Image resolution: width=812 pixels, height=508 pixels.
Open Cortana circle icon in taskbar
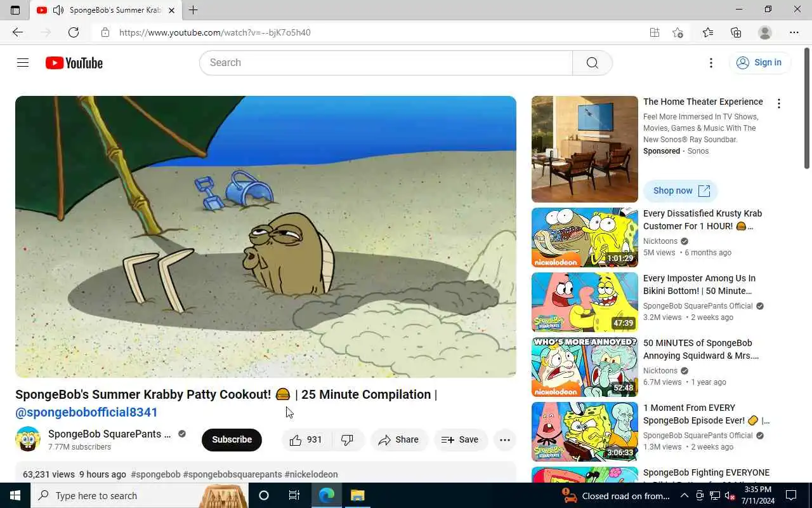pos(264,495)
